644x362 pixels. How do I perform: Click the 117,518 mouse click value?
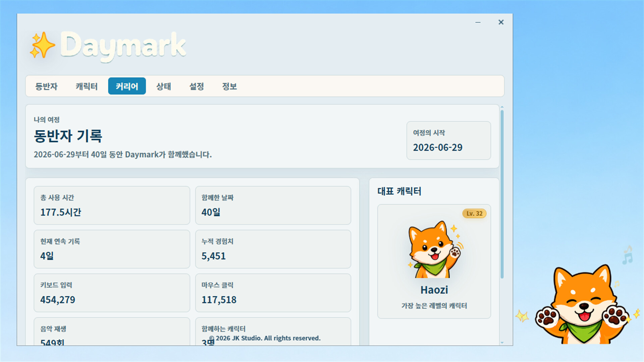tap(219, 300)
